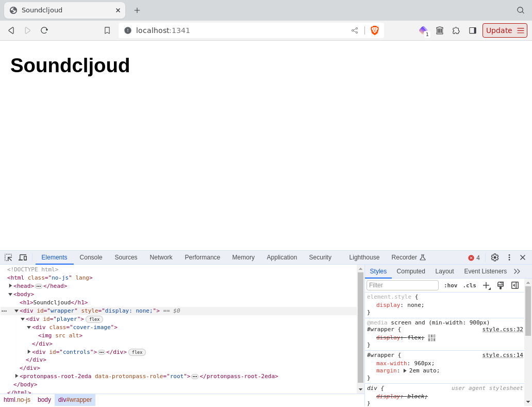The height and width of the screenshot is (407, 532).
Task: Toggle the browser sidebar panel
Action: point(473,30)
